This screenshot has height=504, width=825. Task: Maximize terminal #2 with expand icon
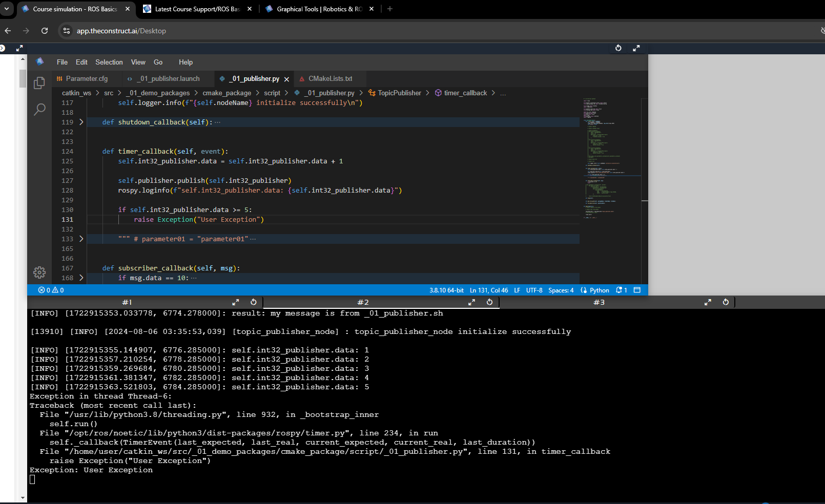click(x=471, y=302)
